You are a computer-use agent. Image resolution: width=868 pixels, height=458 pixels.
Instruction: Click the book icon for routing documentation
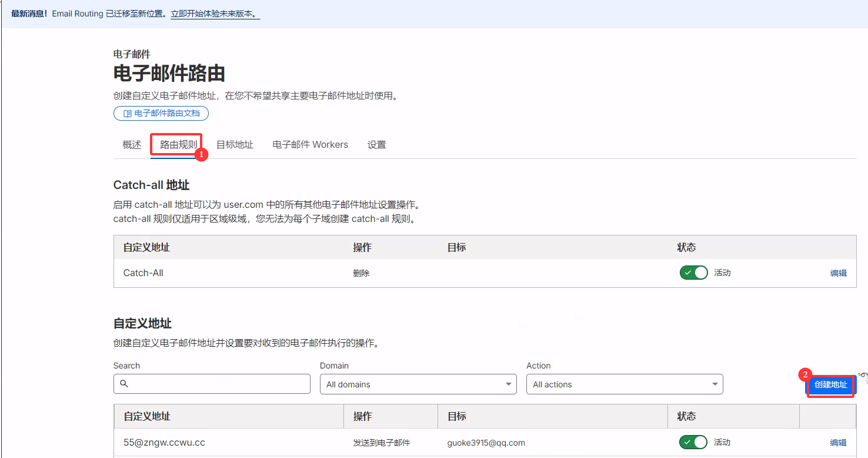[x=127, y=114]
